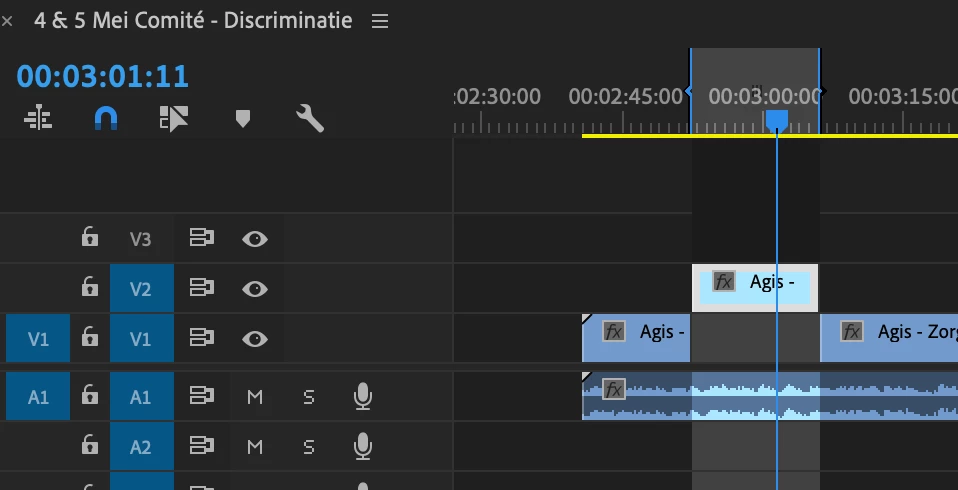The image size is (958, 490).
Task: Click fx badge on Agis - Zorg clip
Action: (852, 331)
